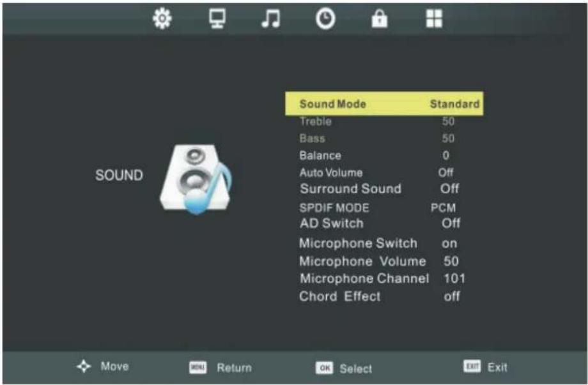
Task: Click the EXIT key icon
Action: click(472, 366)
